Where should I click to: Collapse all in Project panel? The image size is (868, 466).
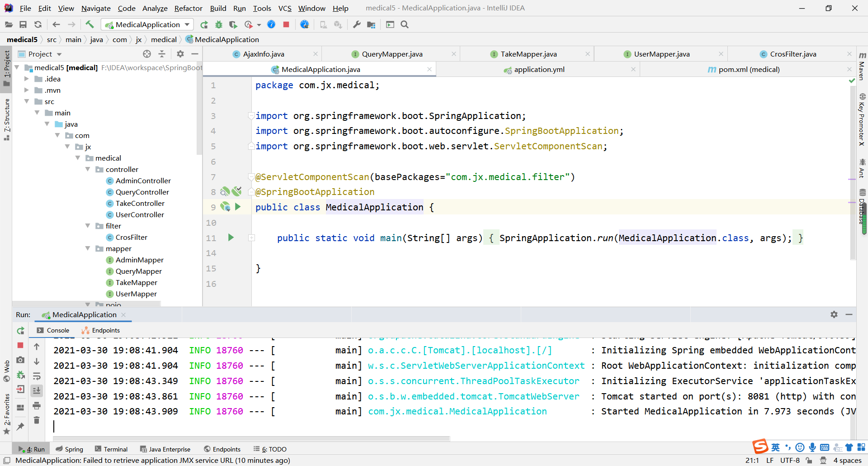point(162,54)
